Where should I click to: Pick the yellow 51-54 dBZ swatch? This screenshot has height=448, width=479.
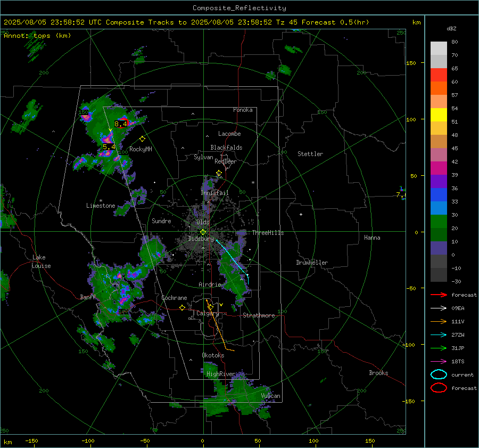coord(439,115)
